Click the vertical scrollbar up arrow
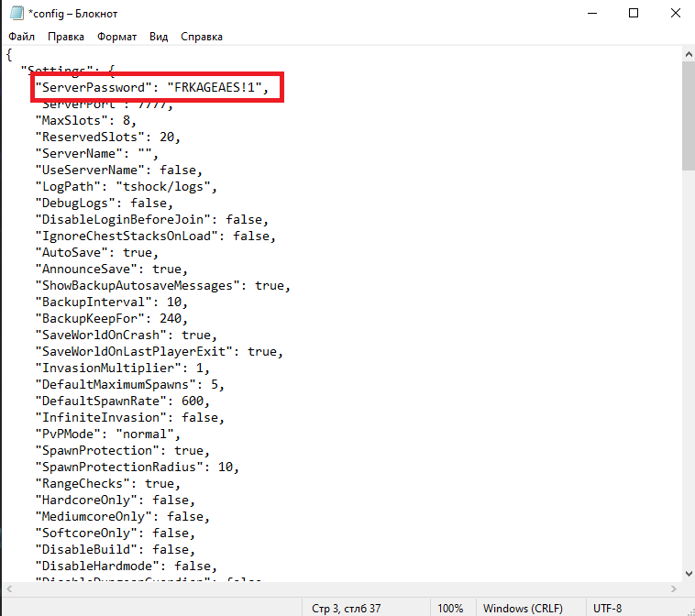The height and width of the screenshot is (616, 695). tap(689, 54)
